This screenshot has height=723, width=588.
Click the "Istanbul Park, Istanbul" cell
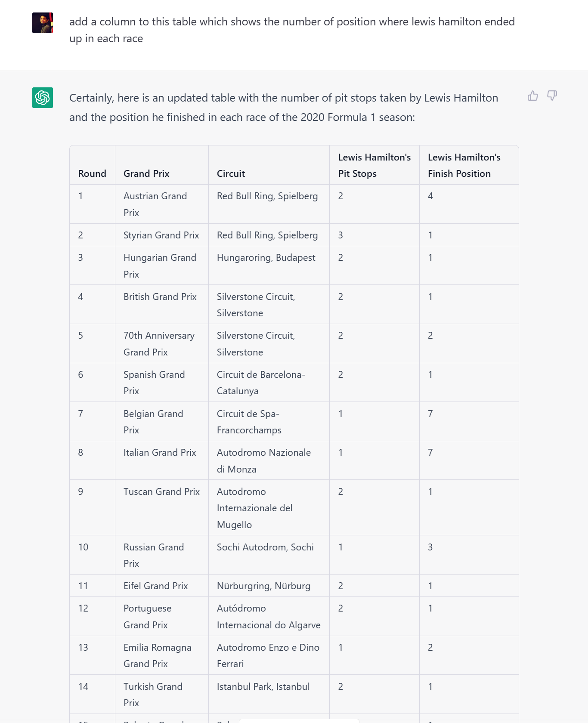click(263, 686)
